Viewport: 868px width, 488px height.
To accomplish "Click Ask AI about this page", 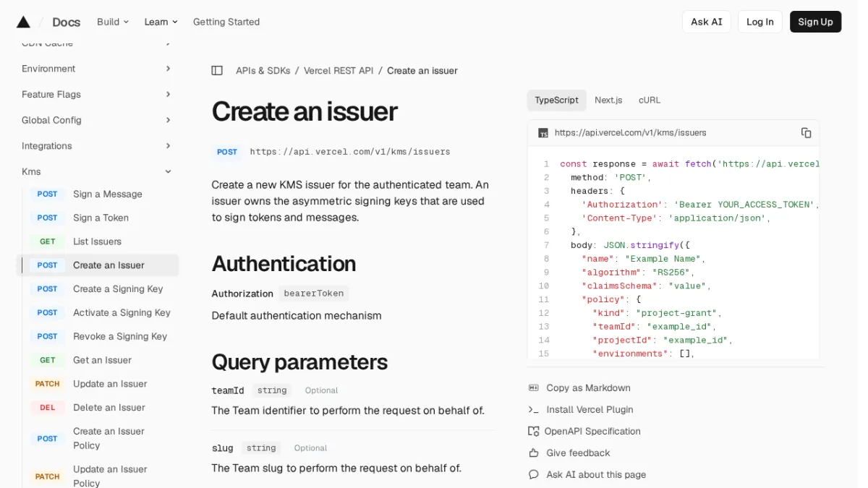I will [x=596, y=475].
